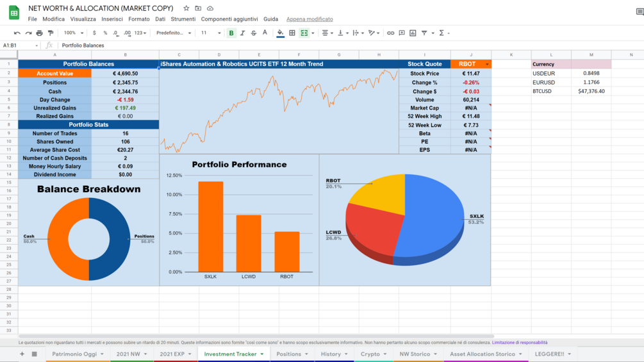Open the all sheets list
The height and width of the screenshot is (362, 644).
pyautogui.click(x=35, y=354)
